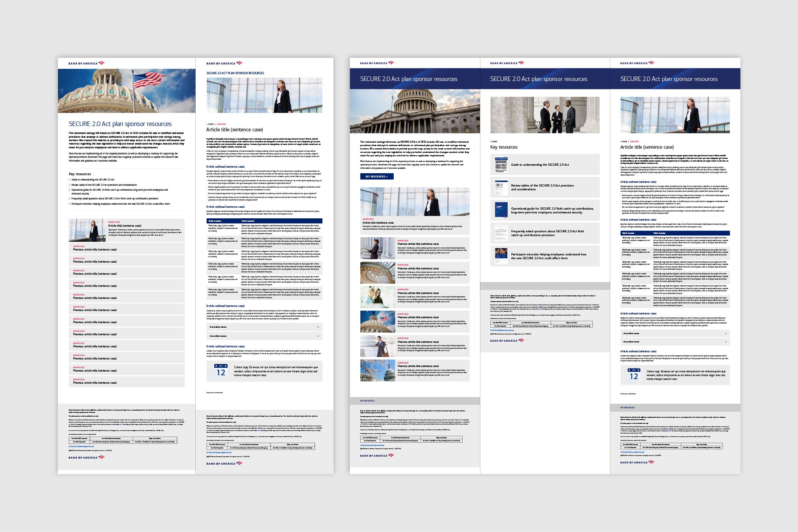Click blue cover thumbnail of Operational guide card
This screenshot has height=532, width=798.
click(x=501, y=210)
